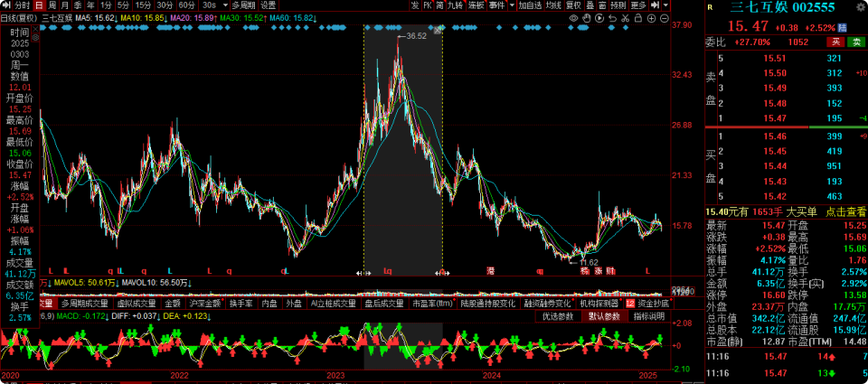The width and height of the screenshot is (868, 384).
Task: Select 多周期成交量 indicator tab
Action: pos(85,304)
